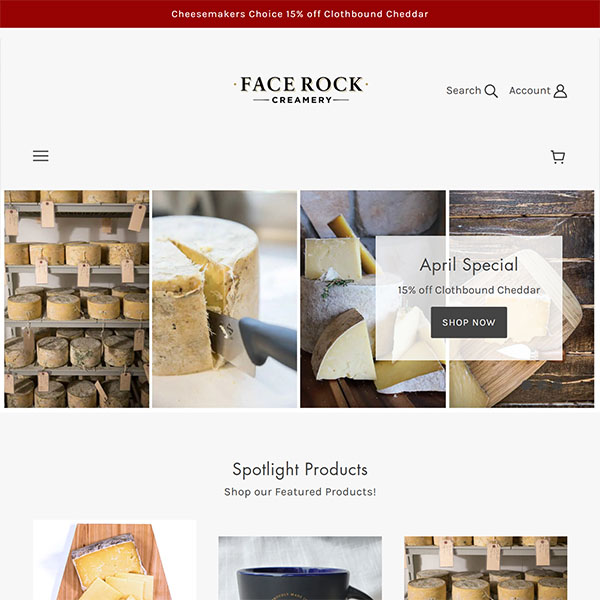Click the SHOP NOW button
The width and height of the screenshot is (600, 600).
[x=469, y=322]
